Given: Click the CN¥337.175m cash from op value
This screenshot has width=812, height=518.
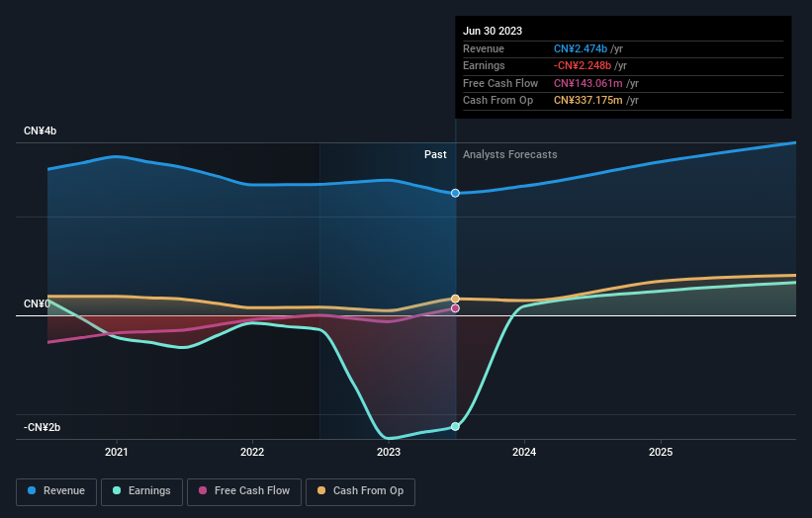Looking at the screenshot, I should click(x=588, y=101).
